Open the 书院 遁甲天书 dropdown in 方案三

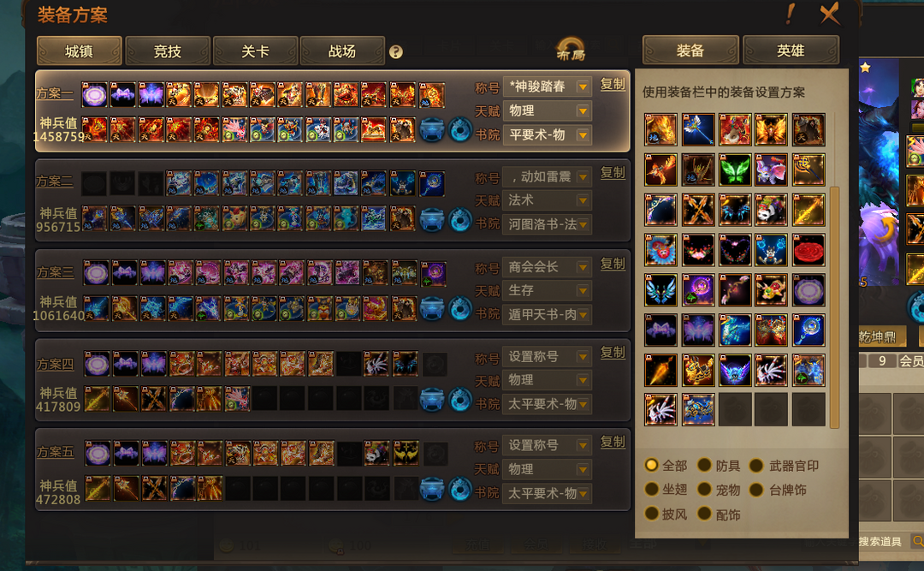click(x=548, y=314)
